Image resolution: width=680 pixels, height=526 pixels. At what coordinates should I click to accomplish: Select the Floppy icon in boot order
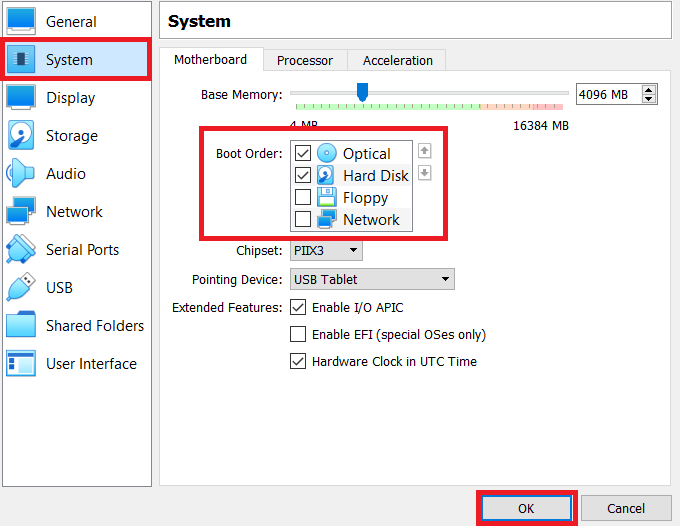coord(327,197)
